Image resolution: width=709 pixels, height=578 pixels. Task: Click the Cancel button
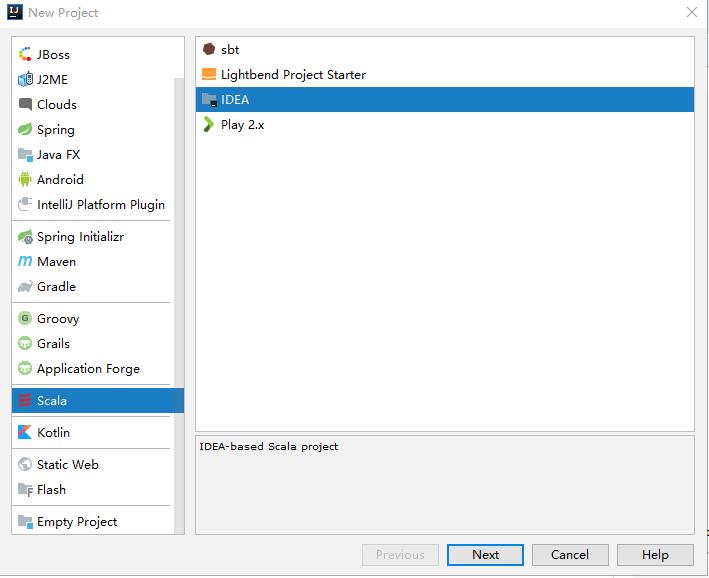point(569,555)
